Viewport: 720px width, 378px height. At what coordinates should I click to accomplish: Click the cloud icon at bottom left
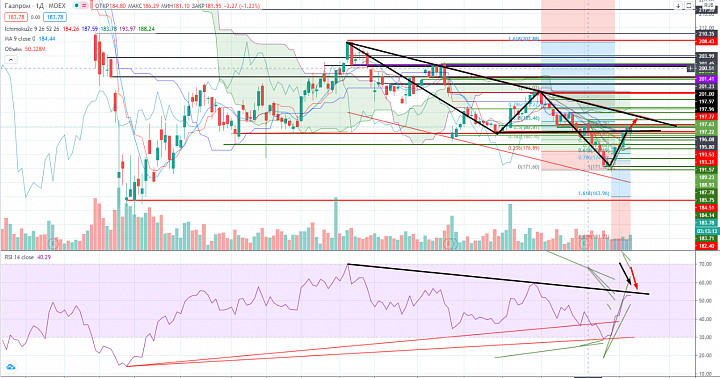(x=10, y=367)
